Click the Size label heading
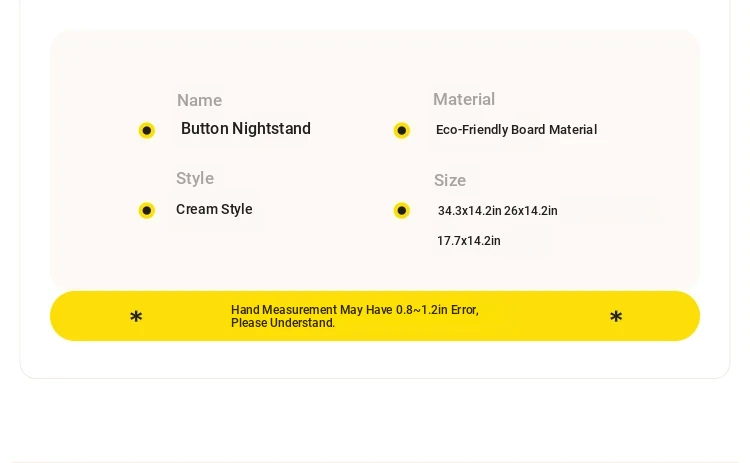750x463 pixels. [450, 180]
